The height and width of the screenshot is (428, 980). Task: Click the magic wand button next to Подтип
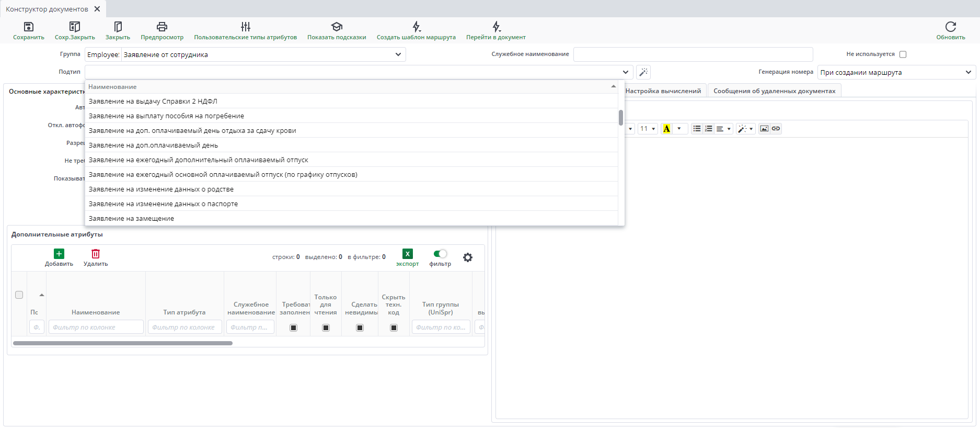(643, 72)
